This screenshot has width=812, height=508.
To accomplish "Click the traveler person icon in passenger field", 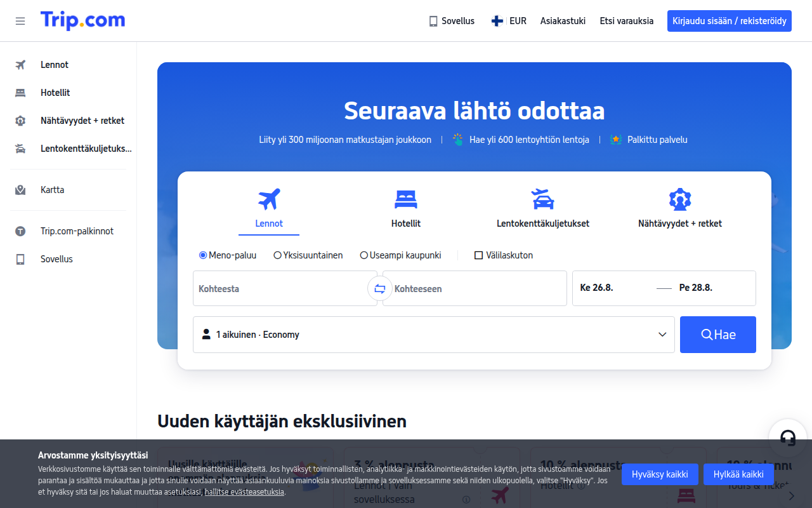I will click(206, 334).
